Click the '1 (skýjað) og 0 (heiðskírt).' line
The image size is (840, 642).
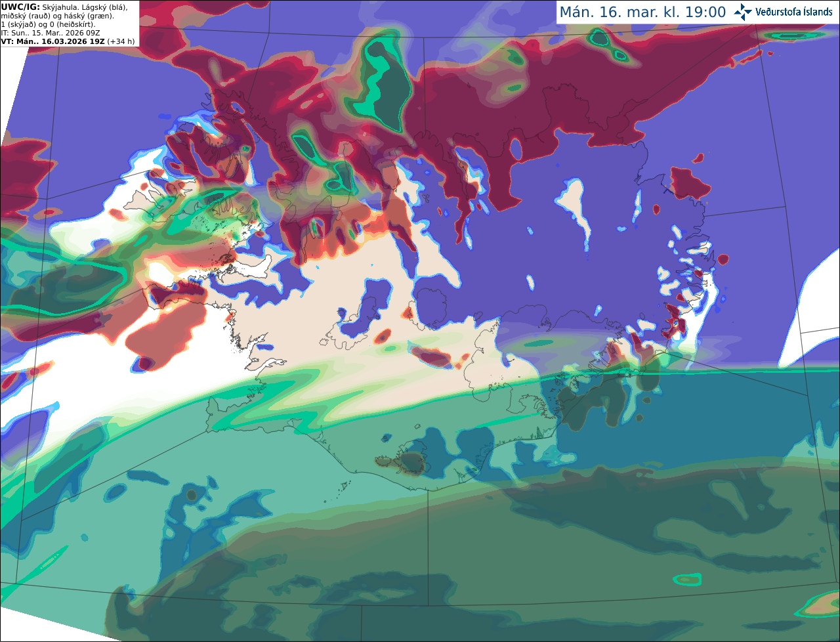[48, 24]
